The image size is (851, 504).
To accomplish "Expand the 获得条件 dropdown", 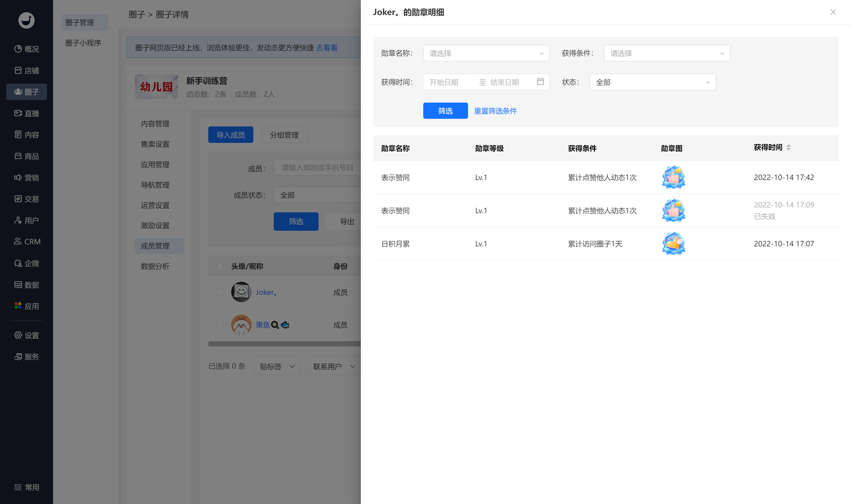I will (667, 53).
